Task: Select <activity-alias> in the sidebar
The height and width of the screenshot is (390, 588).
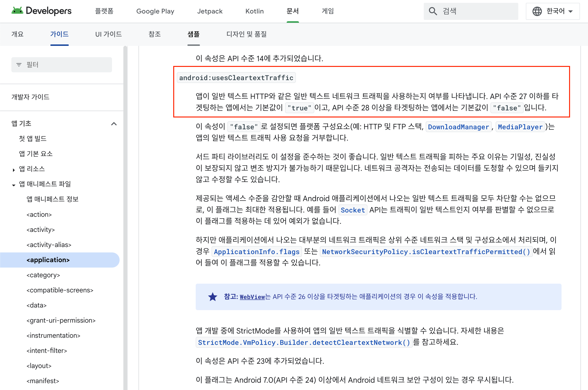Action: [49, 245]
